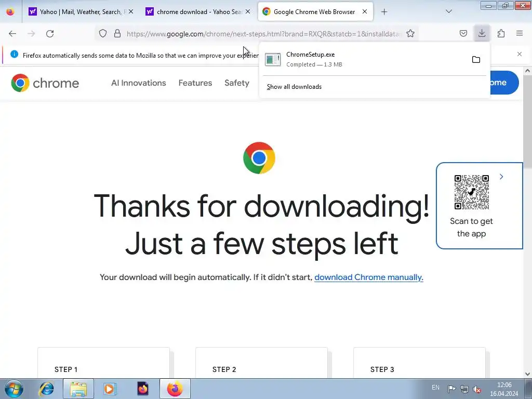Image resolution: width=532 pixels, height=399 pixels.
Task: Toggle the Downloads toolbar button
Action: tap(482, 33)
